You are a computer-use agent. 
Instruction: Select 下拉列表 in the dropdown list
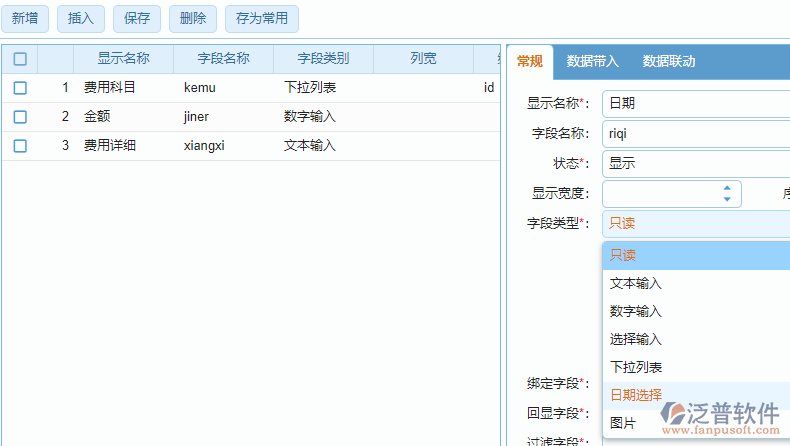pyautogui.click(x=696, y=367)
